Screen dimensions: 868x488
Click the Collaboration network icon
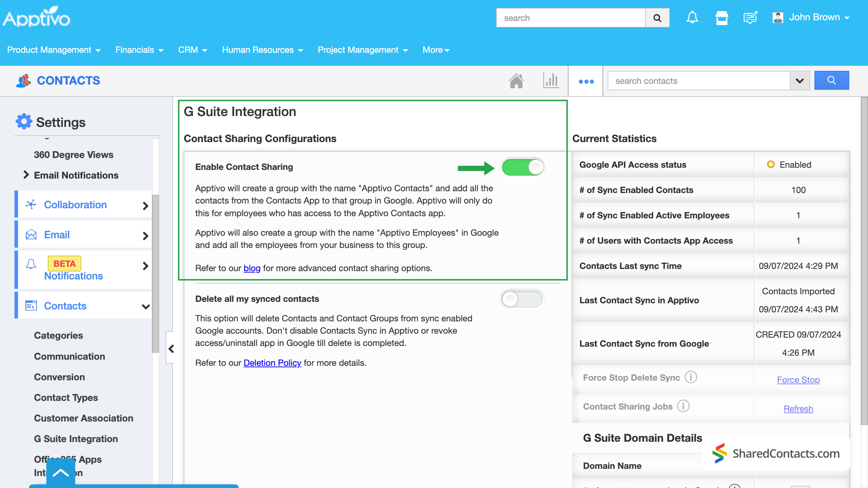point(31,204)
